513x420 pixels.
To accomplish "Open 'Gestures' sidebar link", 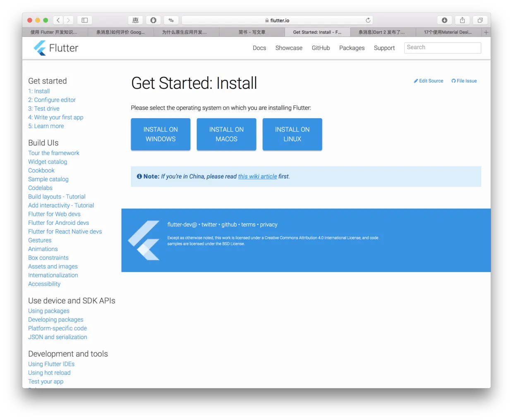I will tap(40, 240).
